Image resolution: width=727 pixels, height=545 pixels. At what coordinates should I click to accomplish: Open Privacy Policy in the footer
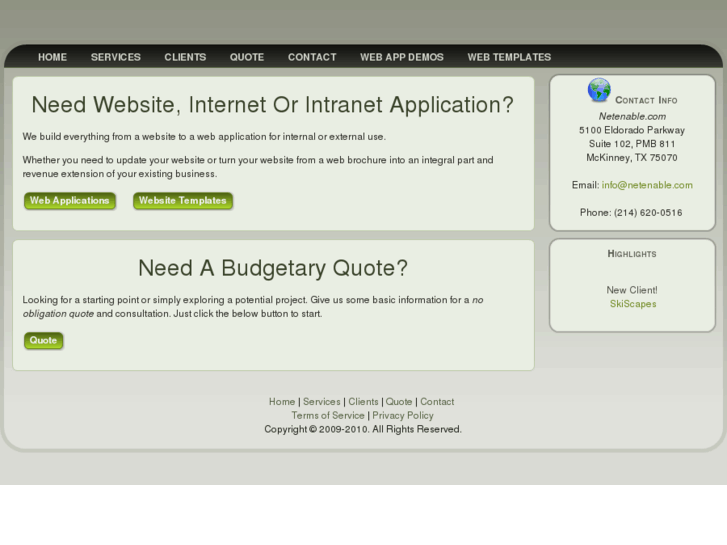pos(403,416)
